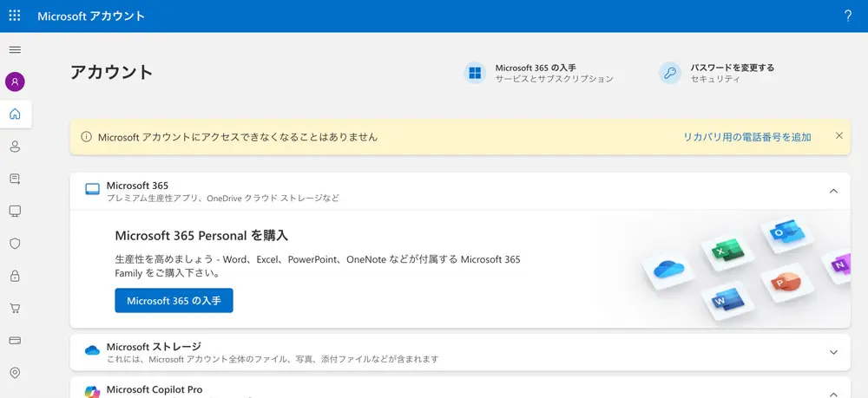Open リカバリ用の電話番号を追加 link
868x398 pixels.
(x=746, y=137)
